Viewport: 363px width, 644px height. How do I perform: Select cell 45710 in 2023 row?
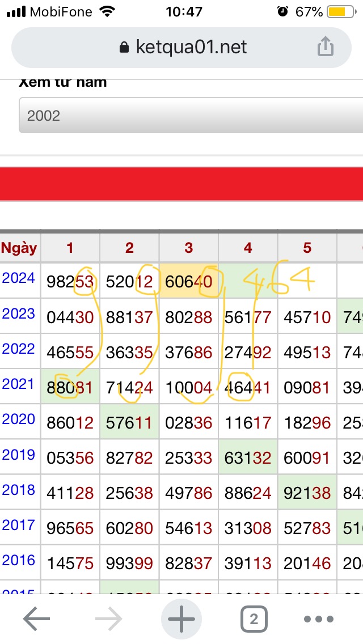pos(307,317)
